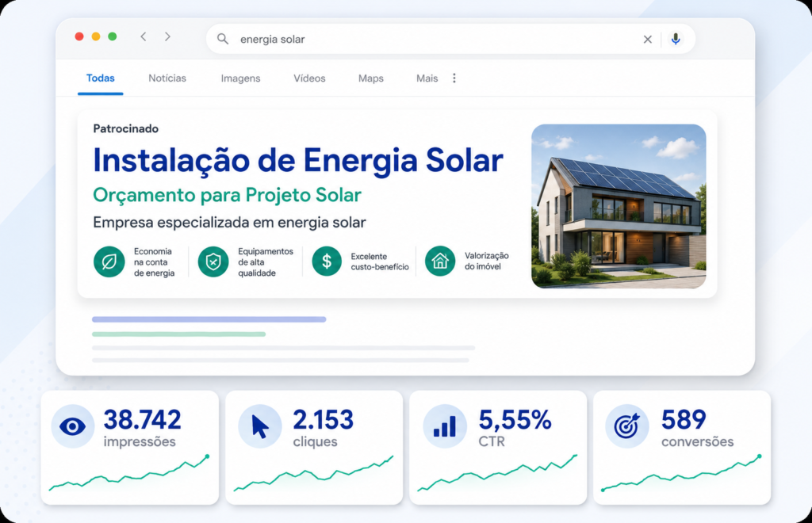Switch to the Notícias tab
Image resolution: width=812 pixels, height=523 pixels.
[x=167, y=78]
